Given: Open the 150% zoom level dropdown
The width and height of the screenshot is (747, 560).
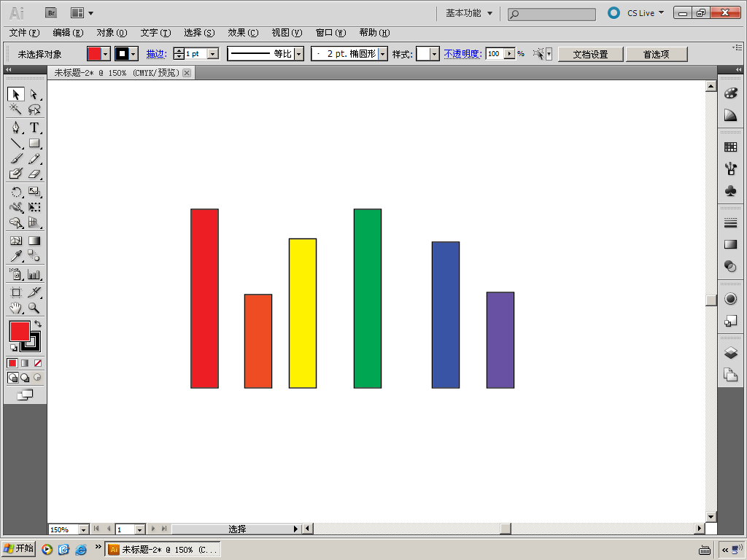Looking at the screenshot, I should 83,529.
